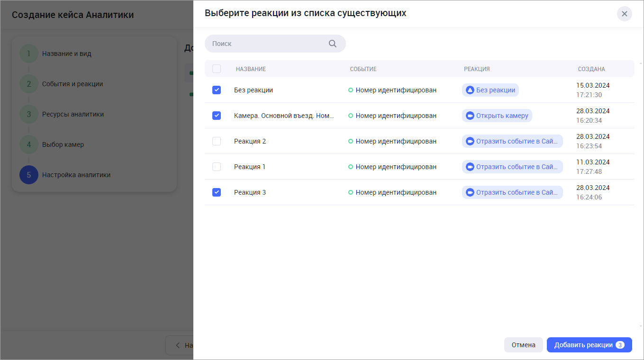Uncheck the 'Без реакции' row checkbox
Screen dimensions: 644x360
(x=217, y=90)
